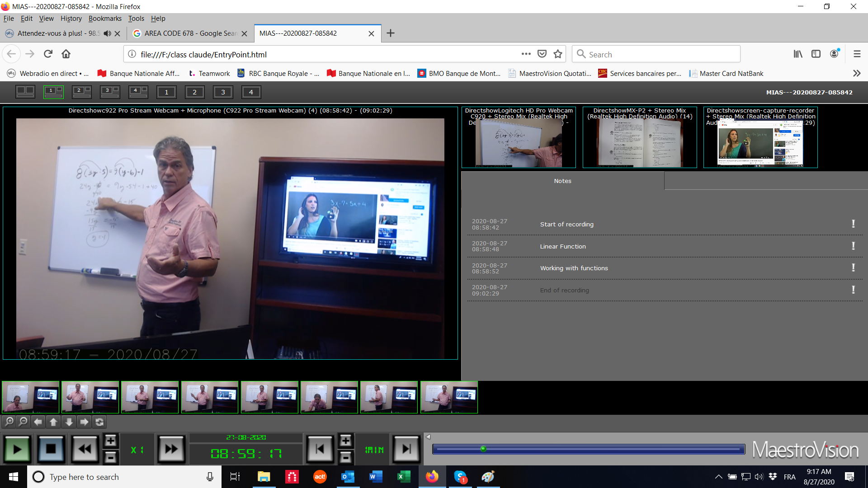868x488 pixels.
Task: Click the Firefox Search box
Action: [656, 54]
